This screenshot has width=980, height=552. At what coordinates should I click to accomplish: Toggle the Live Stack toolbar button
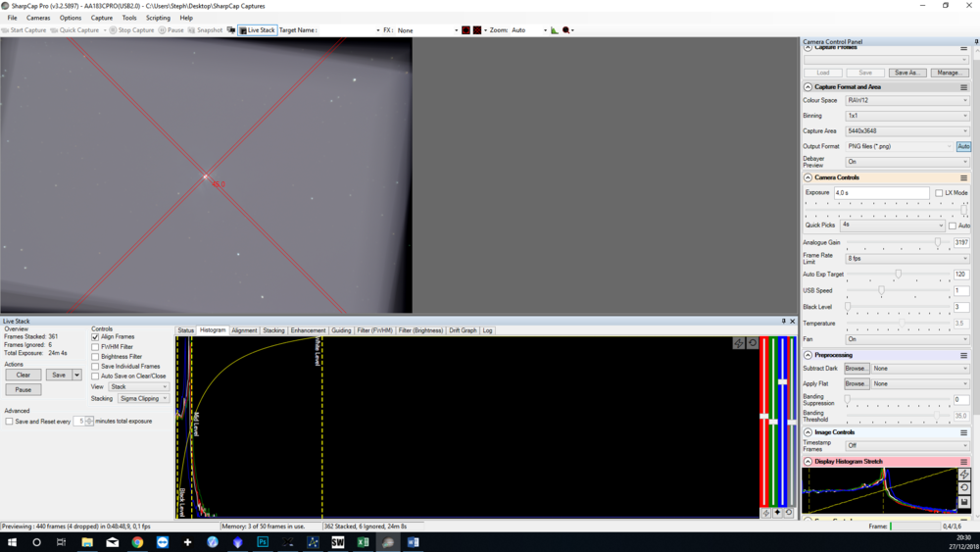[258, 30]
